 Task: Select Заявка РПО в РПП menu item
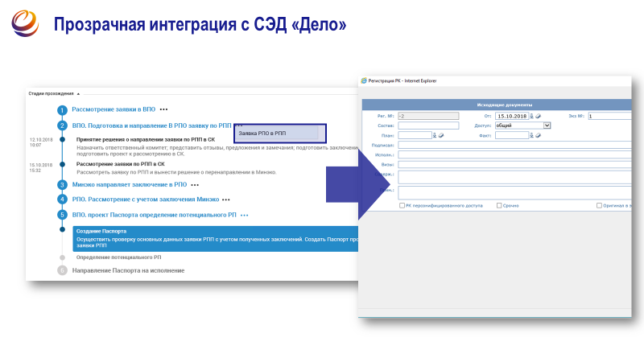click(x=278, y=133)
